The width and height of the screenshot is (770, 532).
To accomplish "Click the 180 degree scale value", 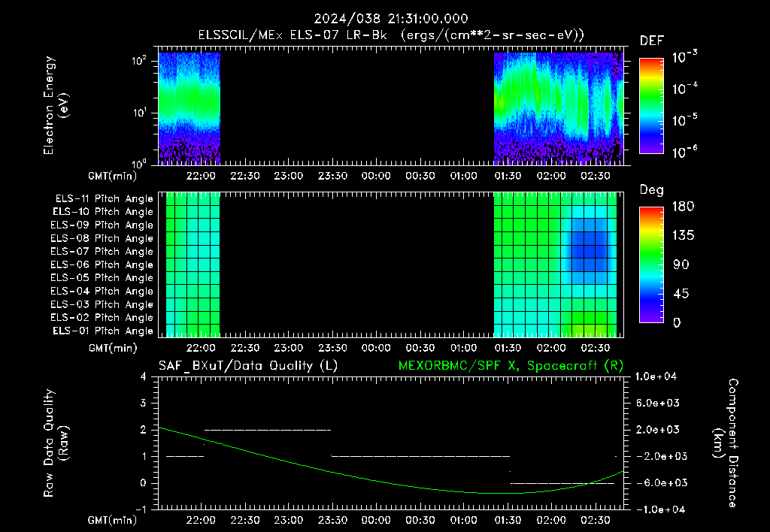I will coord(683,207).
